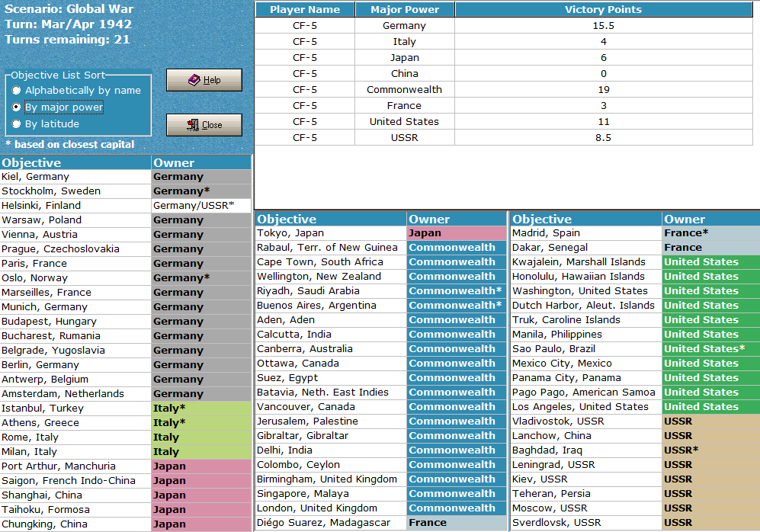Select Diégo Suarez, Madagascar objective

(x=331, y=523)
